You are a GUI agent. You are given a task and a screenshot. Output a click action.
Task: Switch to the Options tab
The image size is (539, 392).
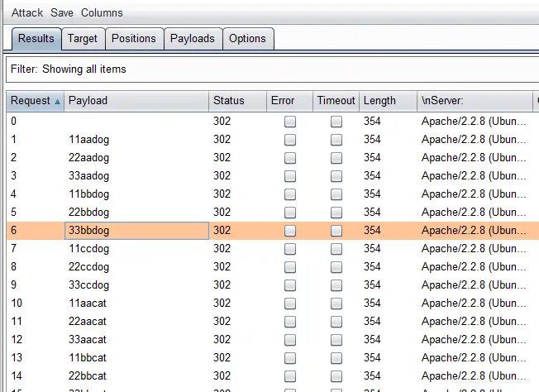tap(247, 38)
